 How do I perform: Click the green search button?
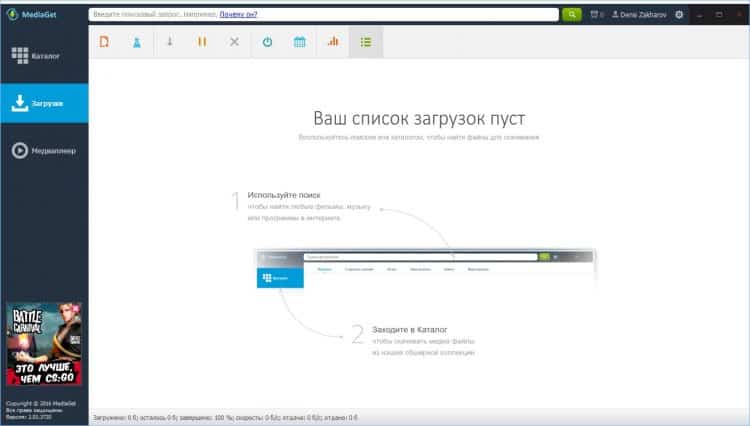(x=571, y=15)
